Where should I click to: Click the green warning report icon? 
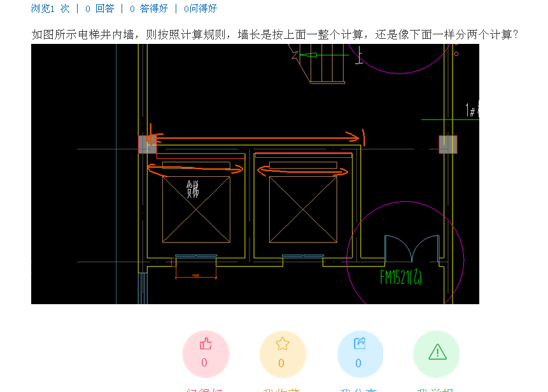point(437,351)
